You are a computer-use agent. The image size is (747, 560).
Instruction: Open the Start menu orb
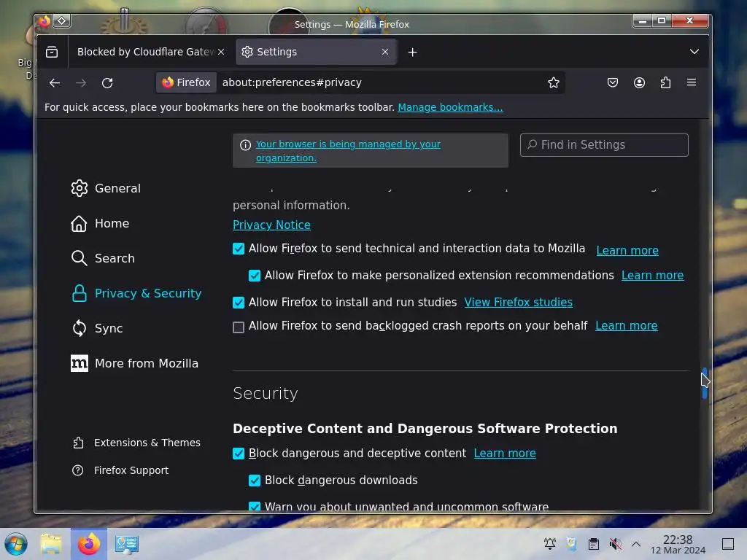pos(16,544)
